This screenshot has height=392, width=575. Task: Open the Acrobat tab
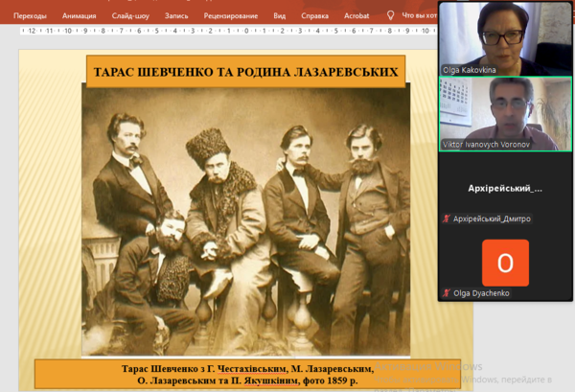pyautogui.click(x=356, y=15)
